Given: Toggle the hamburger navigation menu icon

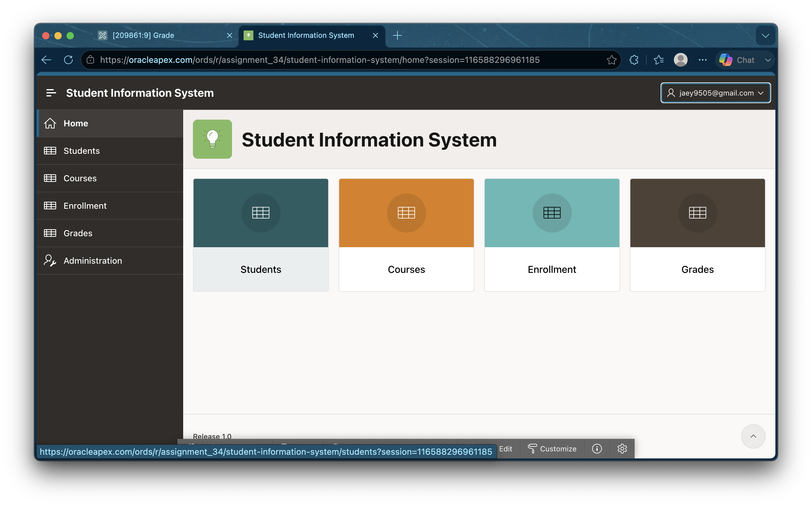Looking at the screenshot, I should (x=51, y=93).
